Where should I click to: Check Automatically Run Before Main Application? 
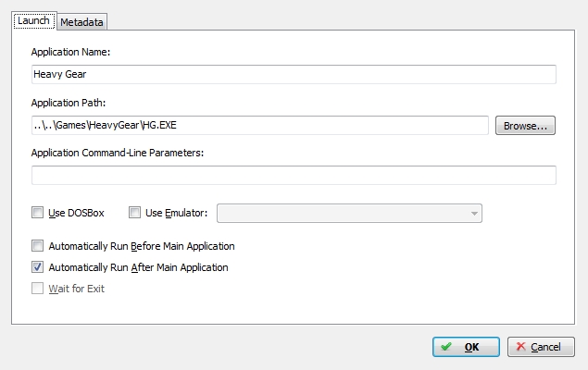click(x=37, y=246)
